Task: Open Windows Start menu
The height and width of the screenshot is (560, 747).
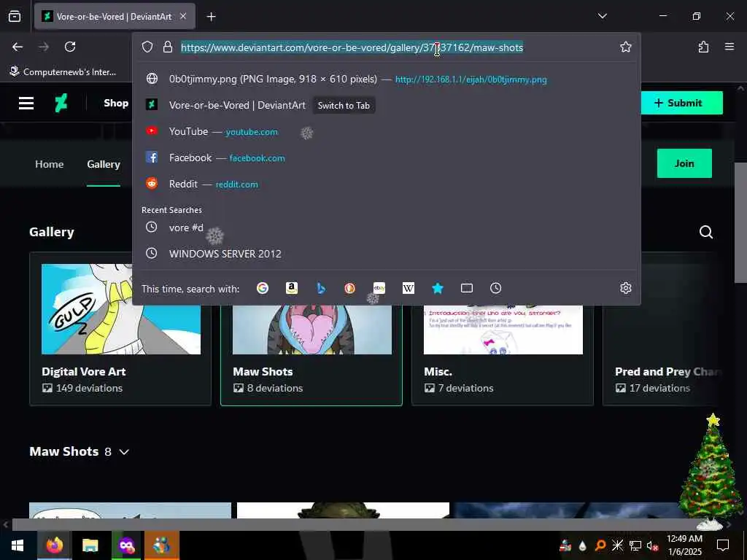Action: pyautogui.click(x=18, y=545)
